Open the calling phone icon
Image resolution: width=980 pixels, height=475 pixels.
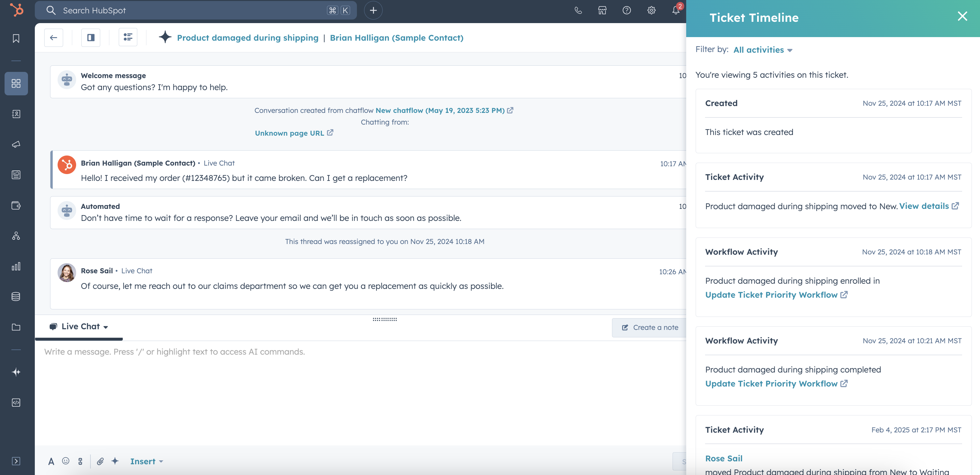(578, 10)
